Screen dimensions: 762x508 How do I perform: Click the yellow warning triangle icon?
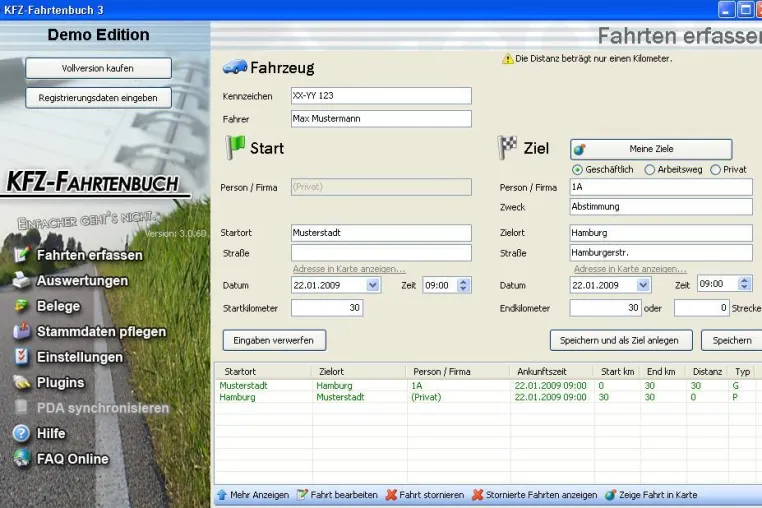tap(507, 59)
